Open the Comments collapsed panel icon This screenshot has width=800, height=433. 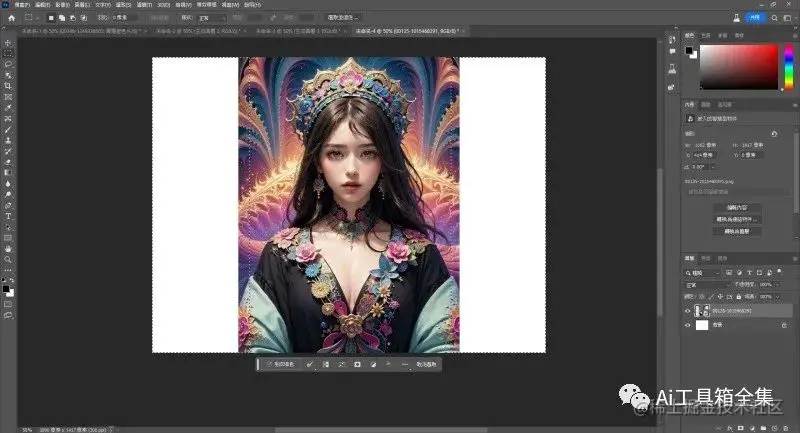(672, 52)
